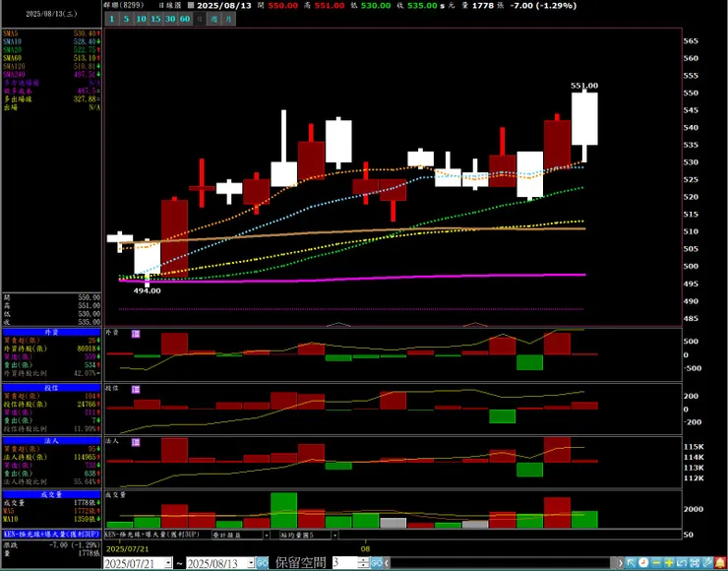Click the 法人 blue panel header

(51, 441)
